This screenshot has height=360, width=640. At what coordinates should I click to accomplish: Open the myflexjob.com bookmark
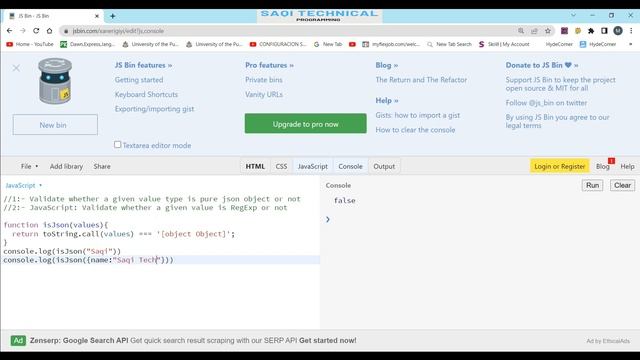[391, 44]
